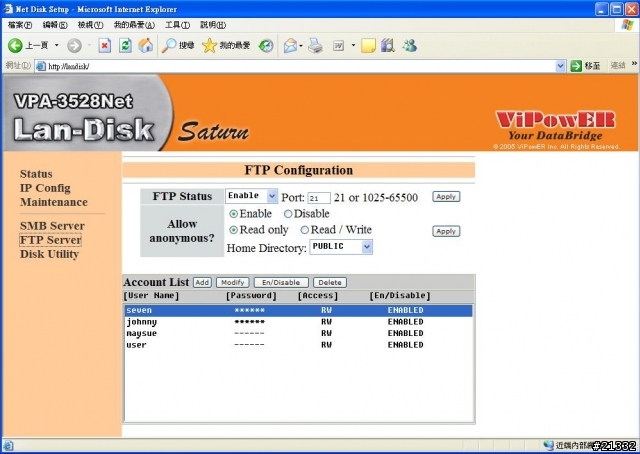Open the 檔案(F) menu
This screenshot has height=454, width=640.
click(x=20, y=25)
